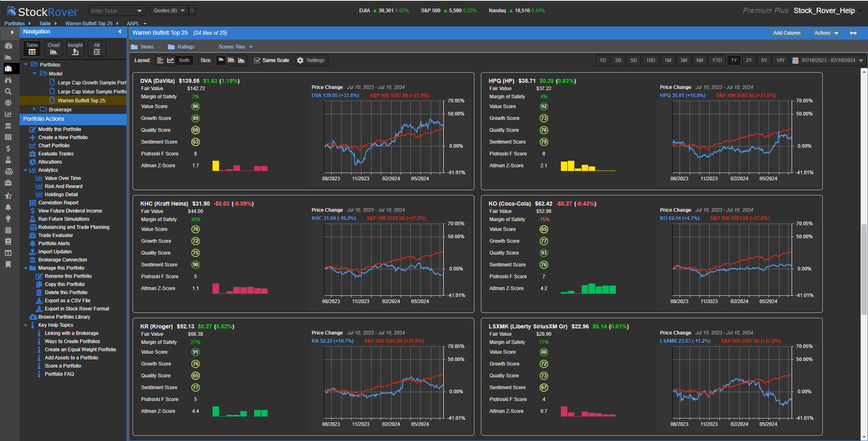The height and width of the screenshot is (441, 868).
Task: Open the globe markets icon in left sidebar
Action: [x=8, y=103]
